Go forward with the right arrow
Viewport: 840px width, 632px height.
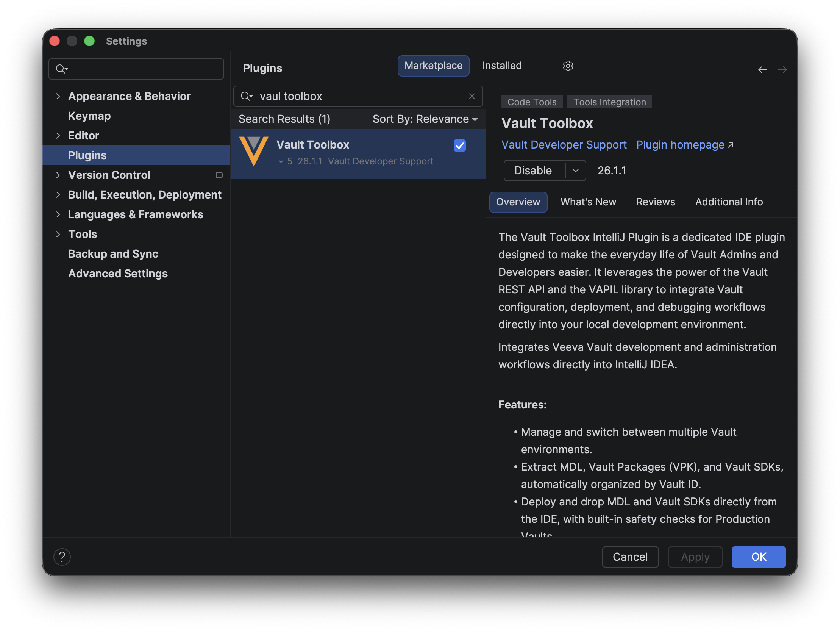pos(782,70)
